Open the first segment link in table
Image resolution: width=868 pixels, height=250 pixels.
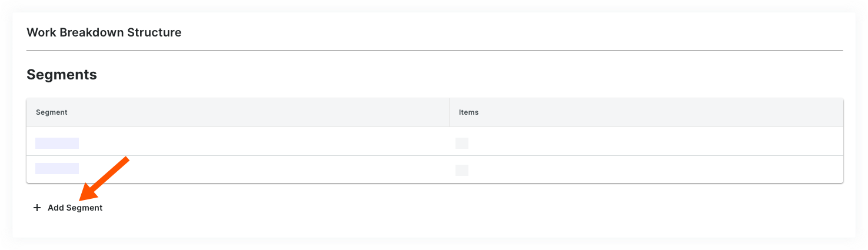pyautogui.click(x=57, y=143)
